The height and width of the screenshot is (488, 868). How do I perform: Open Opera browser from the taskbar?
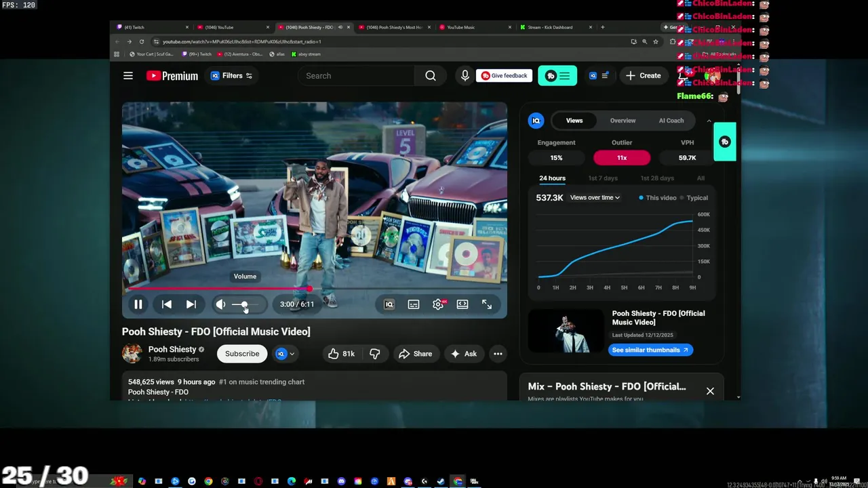[258, 481]
